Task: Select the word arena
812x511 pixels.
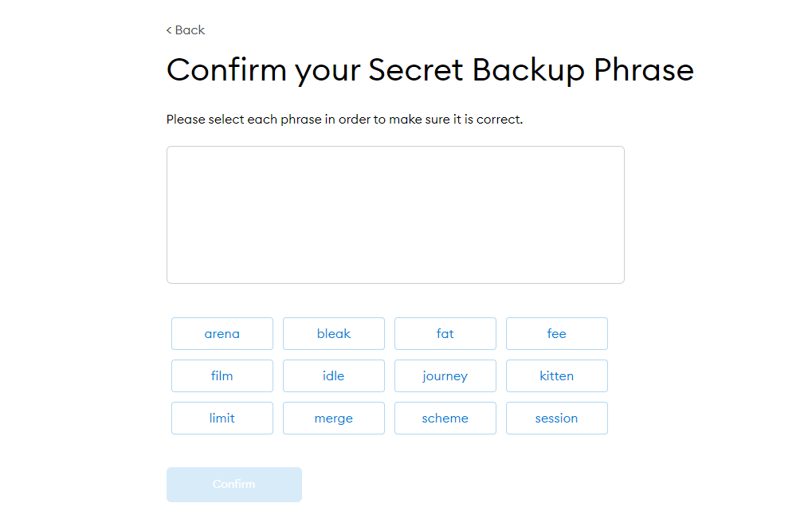Action: (222, 334)
